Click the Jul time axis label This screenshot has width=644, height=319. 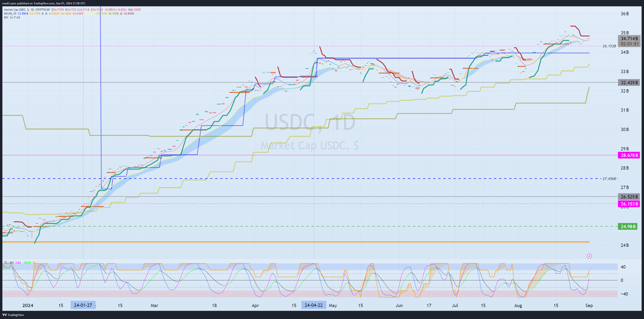[455, 305]
